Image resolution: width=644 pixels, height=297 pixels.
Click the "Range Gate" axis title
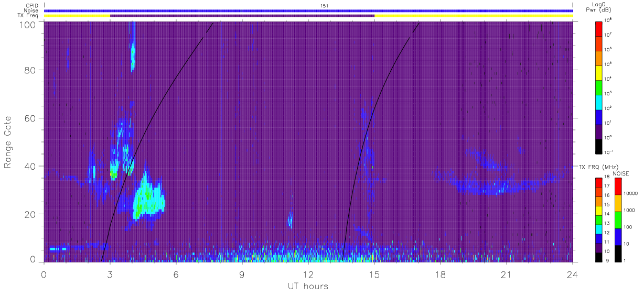click(8, 141)
